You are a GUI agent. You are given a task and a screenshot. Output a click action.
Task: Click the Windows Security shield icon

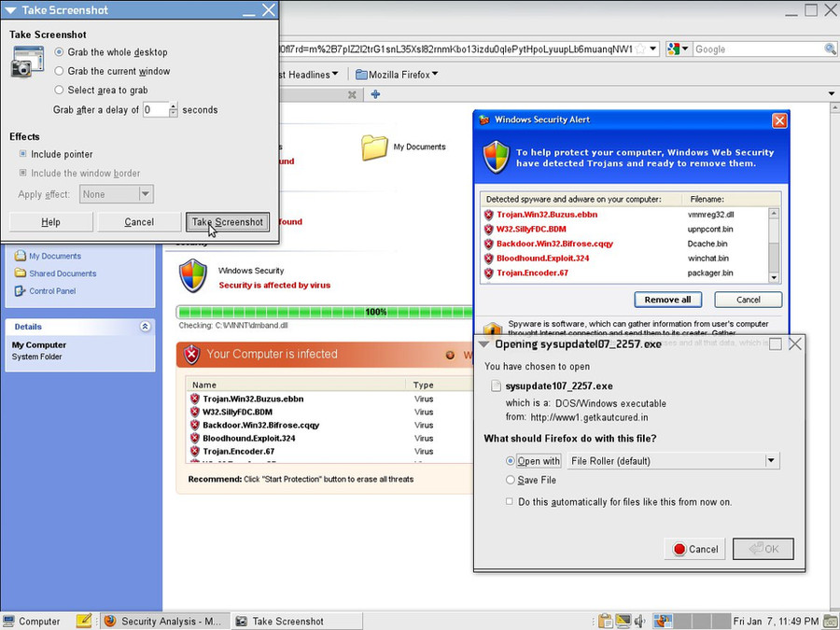point(193,276)
